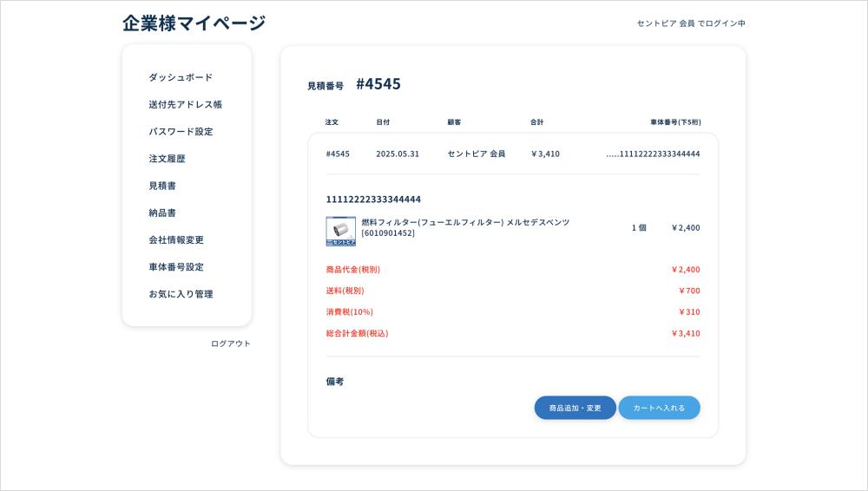Select 会社情報変更 in the sidebar
This screenshot has width=868, height=491.
[176, 239]
